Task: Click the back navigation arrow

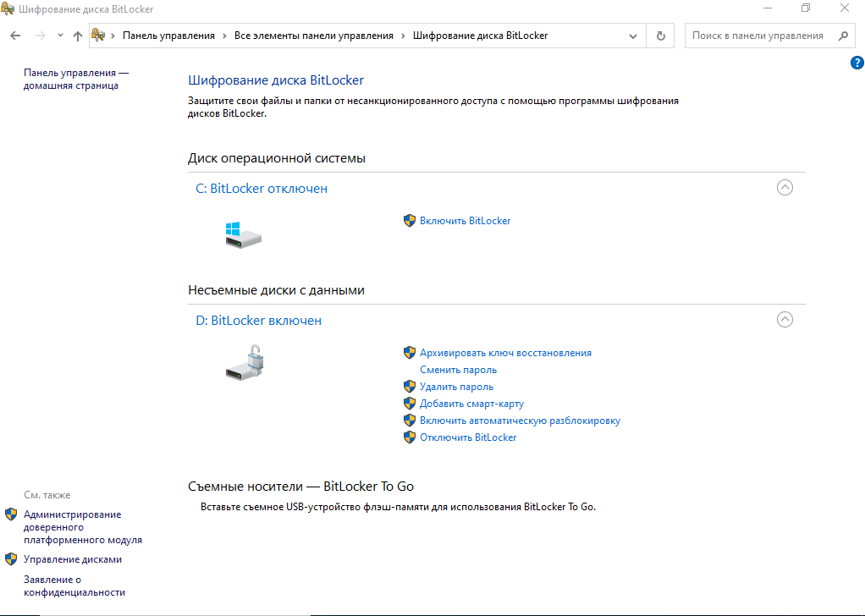Action: [x=15, y=36]
